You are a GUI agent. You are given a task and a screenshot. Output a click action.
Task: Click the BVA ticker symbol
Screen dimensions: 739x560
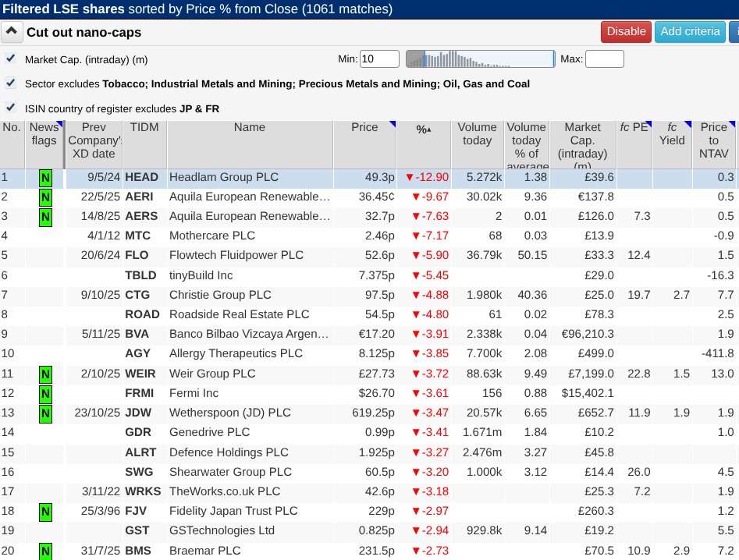(x=137, y=334)
